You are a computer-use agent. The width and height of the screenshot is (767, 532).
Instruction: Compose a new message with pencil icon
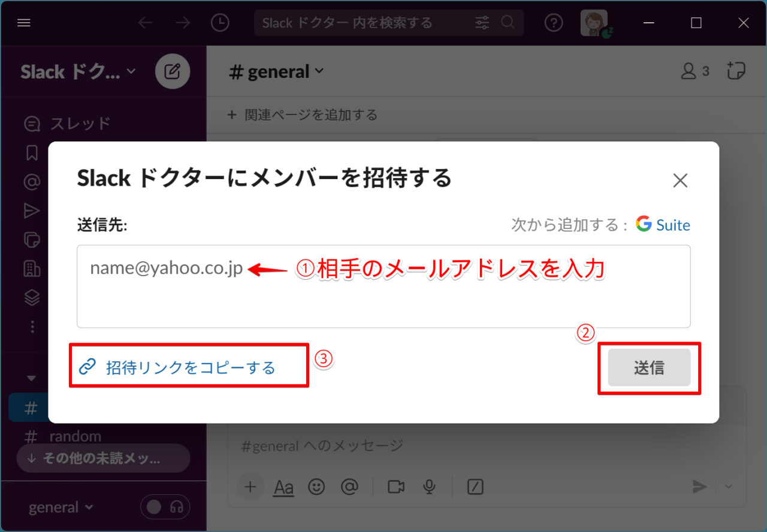(173, 72)
